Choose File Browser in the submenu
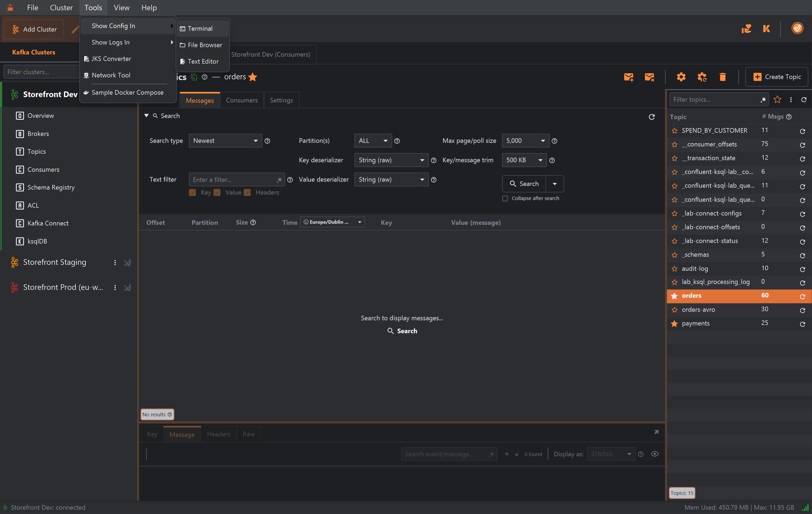Screen dimensions: 812x514 (x=202, y=45)
